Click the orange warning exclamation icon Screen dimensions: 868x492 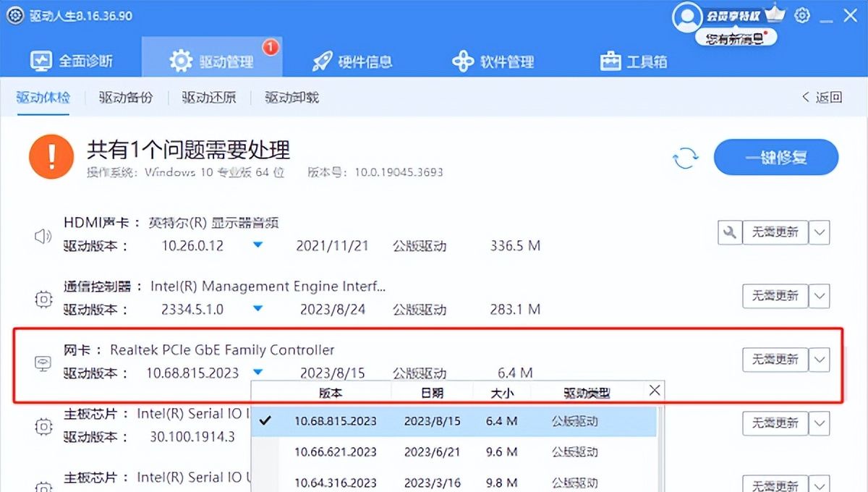pos(51,157)
